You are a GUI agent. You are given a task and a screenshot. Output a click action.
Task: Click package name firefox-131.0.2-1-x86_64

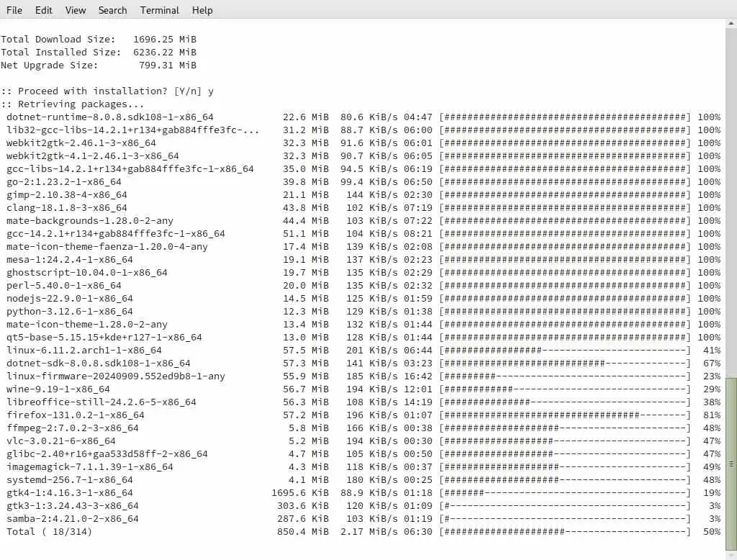(x=75, y=415)
